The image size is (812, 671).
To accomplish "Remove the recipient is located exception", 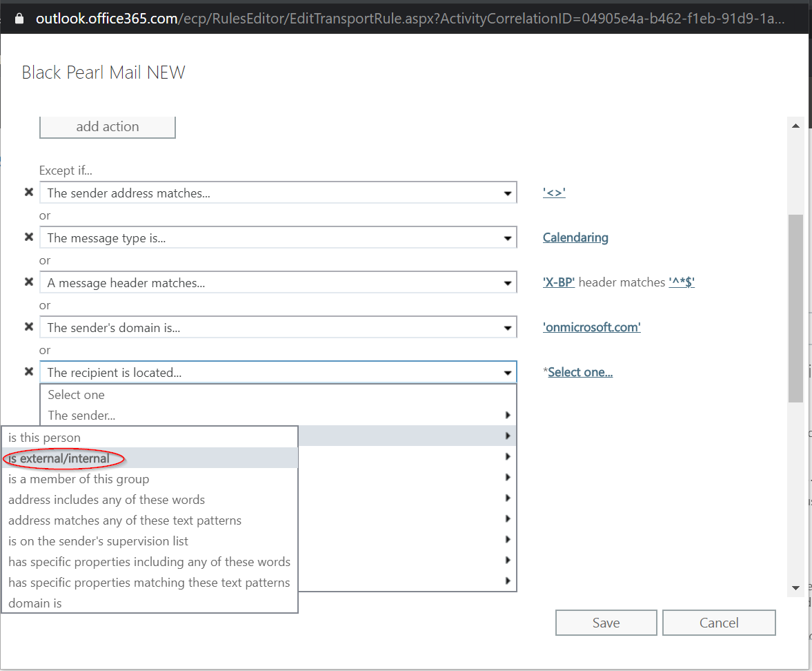I will [x=29, y=372].
